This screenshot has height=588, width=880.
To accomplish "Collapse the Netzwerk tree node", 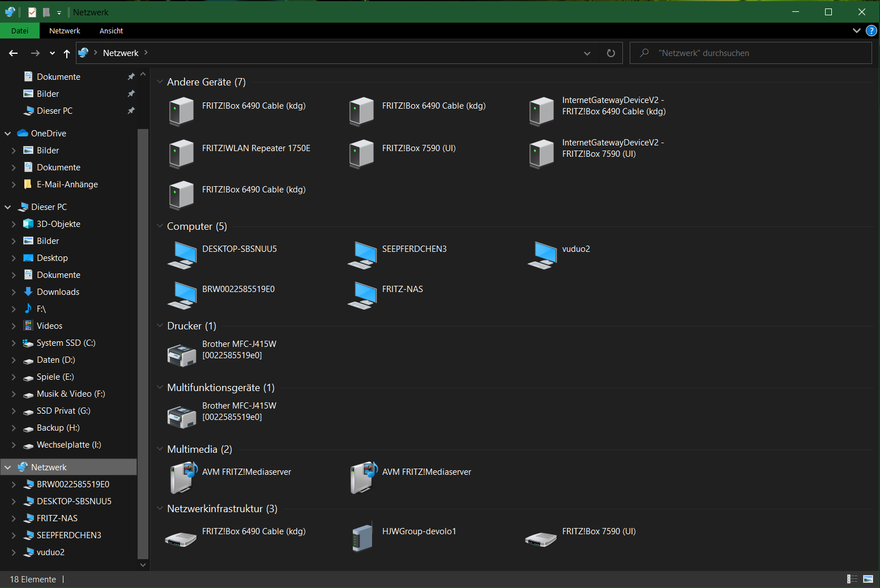I will click(8, 467).
